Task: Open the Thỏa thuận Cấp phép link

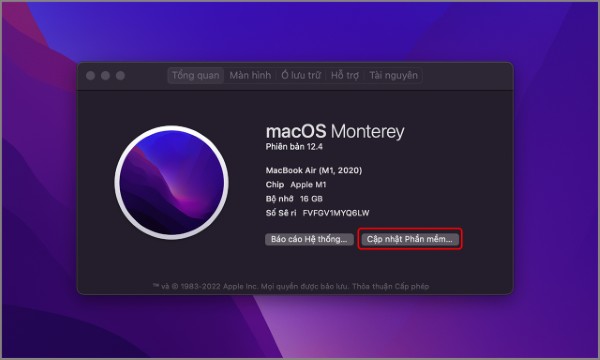Action: (x=390, y=286)
